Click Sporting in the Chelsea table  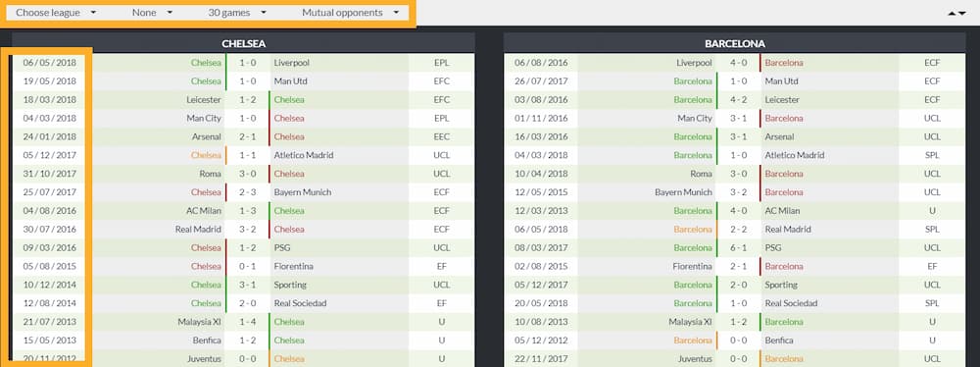[x=291, y=285]
